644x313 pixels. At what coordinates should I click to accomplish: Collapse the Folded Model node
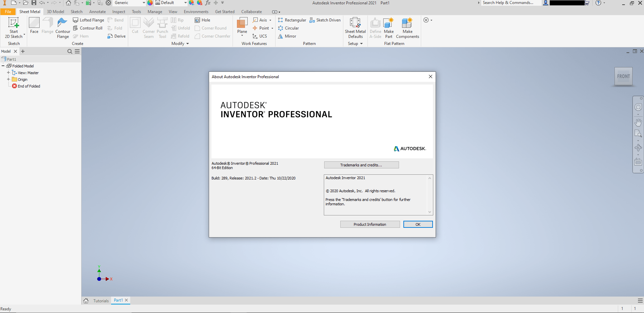coord(3,66)
